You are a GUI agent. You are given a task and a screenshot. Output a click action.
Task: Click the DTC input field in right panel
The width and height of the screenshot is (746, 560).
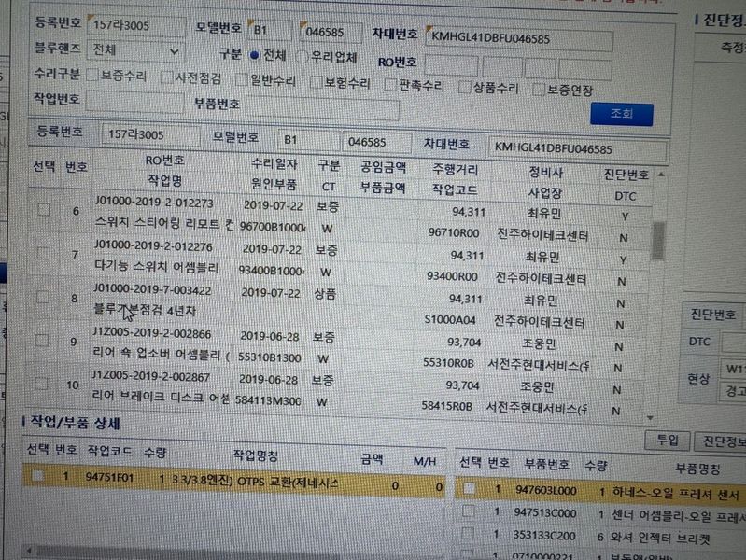[734, 343]
